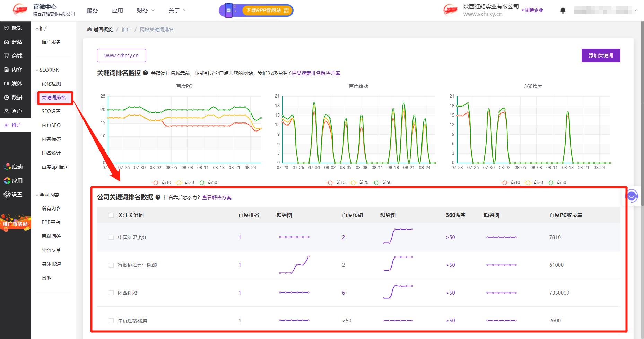Select the 媒体 sidebar icon

coord(13,83)
